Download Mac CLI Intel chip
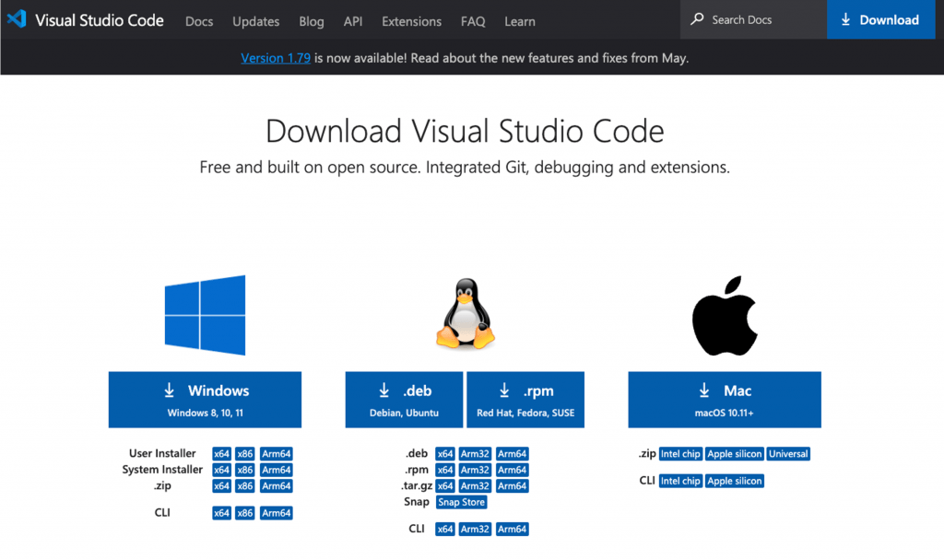Screen dimensions: 944x560 click(680, 481)
